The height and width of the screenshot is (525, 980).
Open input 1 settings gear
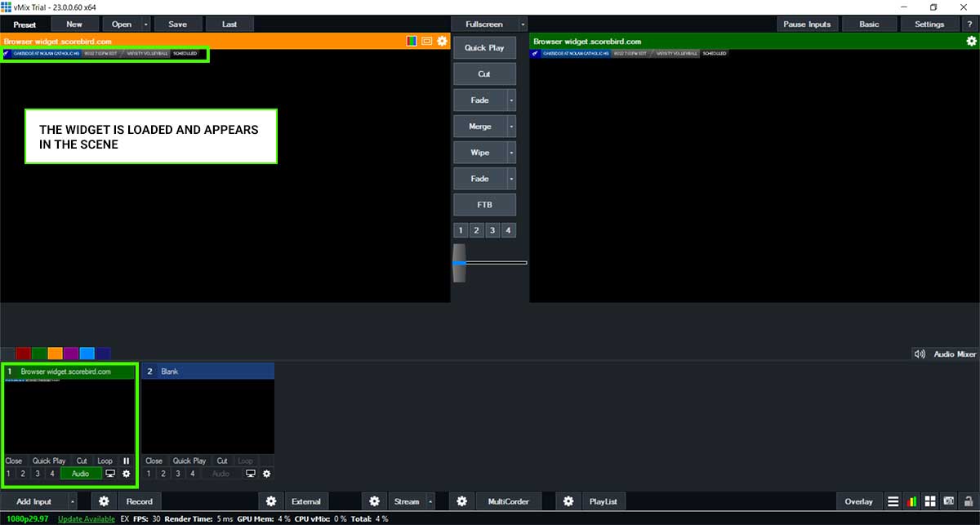pyautogui.click(x=127, y=474)
